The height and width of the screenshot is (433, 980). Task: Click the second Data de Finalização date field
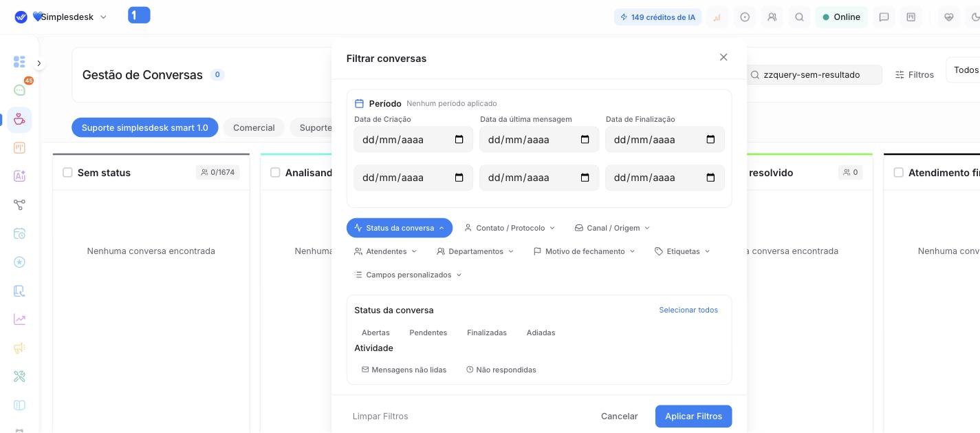pyautogui.click(x=665, y=178)
